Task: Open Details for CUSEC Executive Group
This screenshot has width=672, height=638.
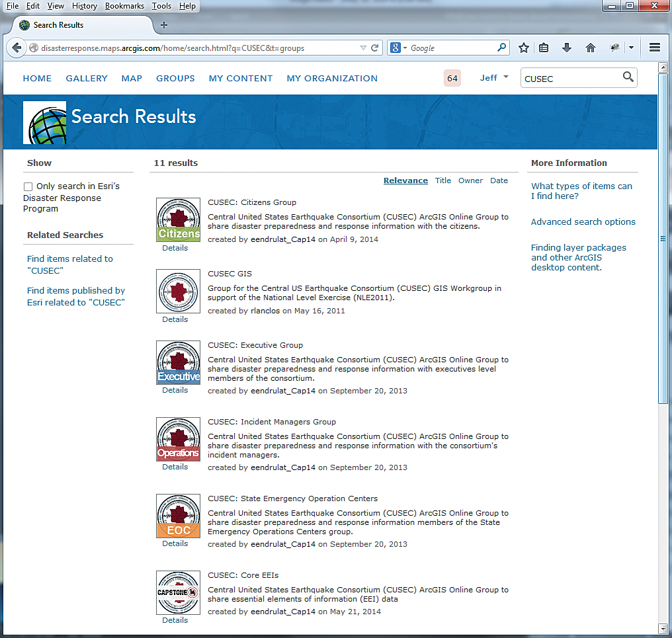Action: click(x=175, y=390)
